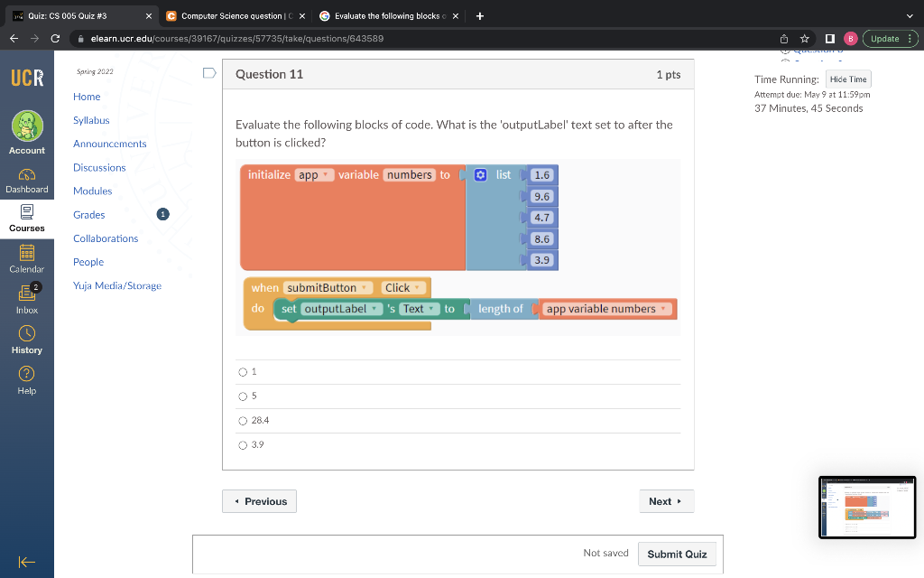The width and height of the screenshot is (924, 578).
Task: Open the submitButton dropdown
Action: tap(328, 288)
